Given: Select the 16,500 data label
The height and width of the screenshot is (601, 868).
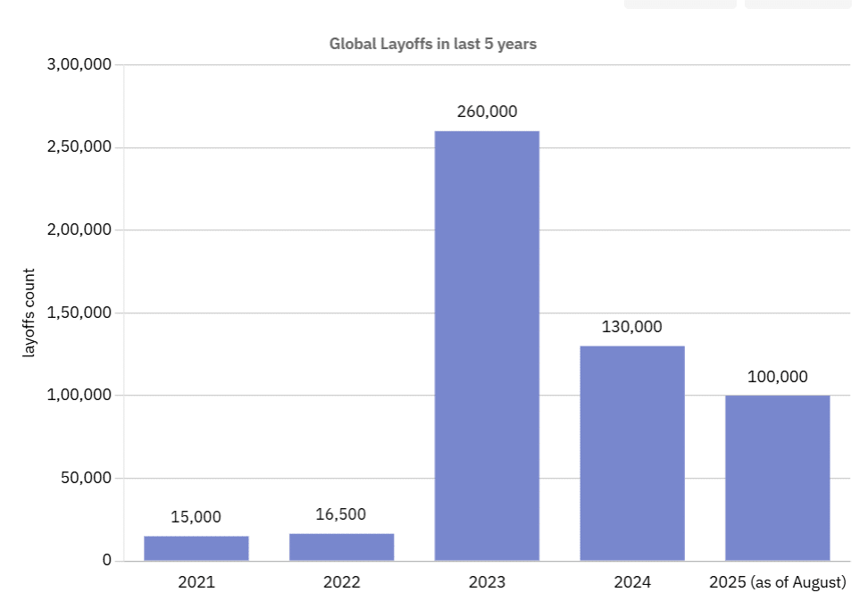Looking at the screenshot, I should coord(342,513).
